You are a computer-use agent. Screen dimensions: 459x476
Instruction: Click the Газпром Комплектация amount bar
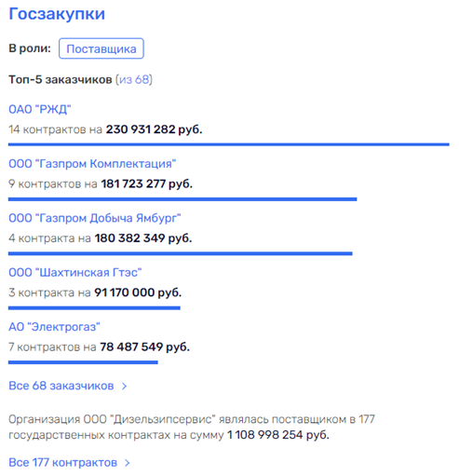(182, 199)
